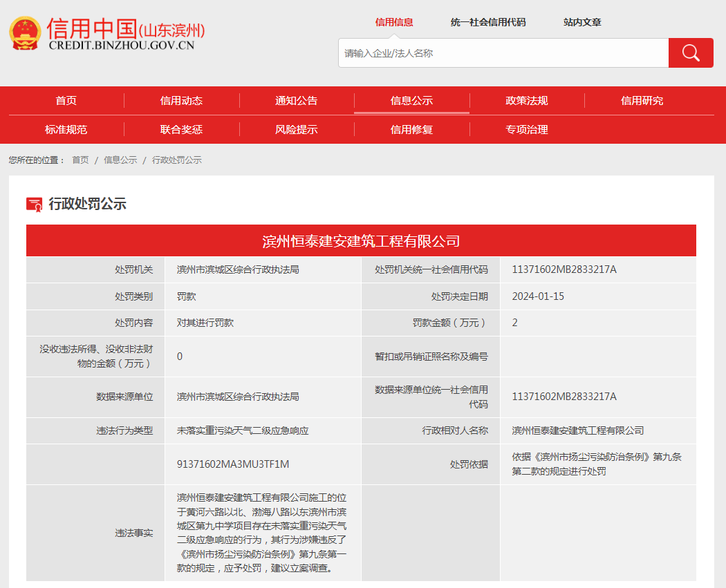726x588 pixels.
Task: Click the 处罚机关 value 滨州市滨城区综合行政执法局
Action: click(238, 269)
